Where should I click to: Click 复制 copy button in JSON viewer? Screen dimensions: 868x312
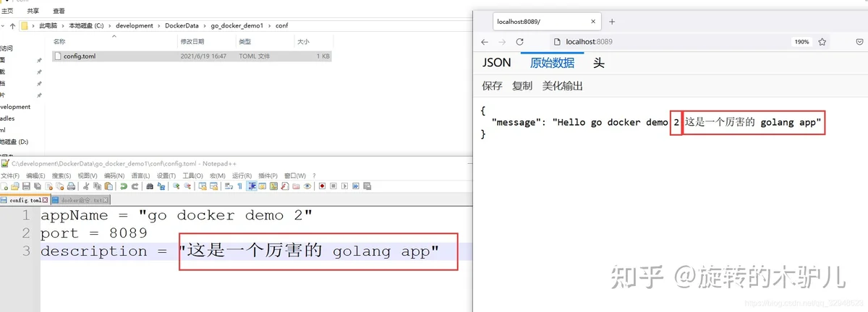pyautogui.click(x=522, y=86)
